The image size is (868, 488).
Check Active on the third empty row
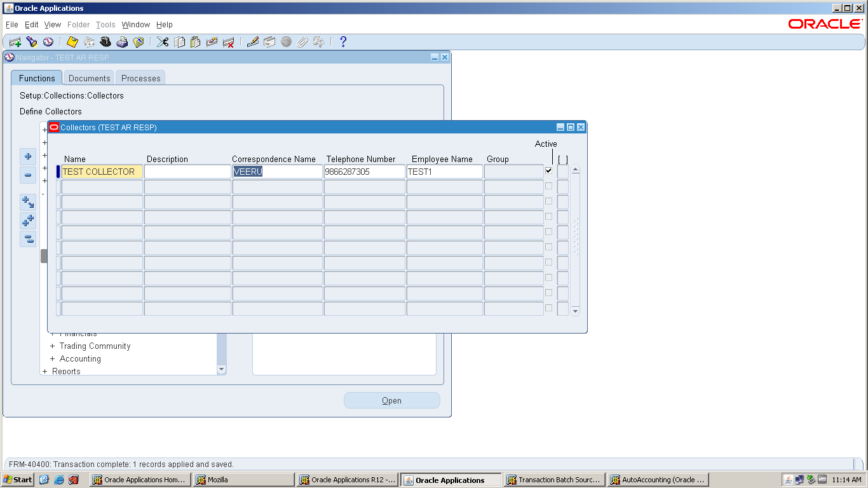[x=548, y=201]
